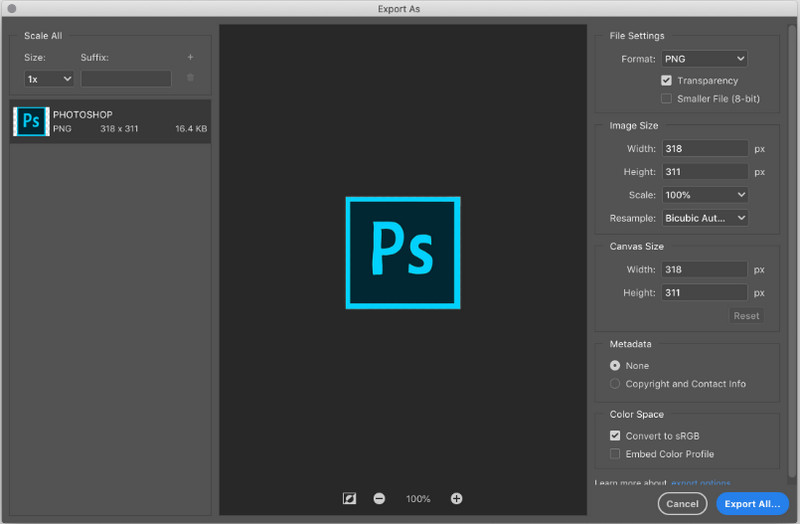Click the Suffix input field
This screenshot has height=524, width=800.
126,79
